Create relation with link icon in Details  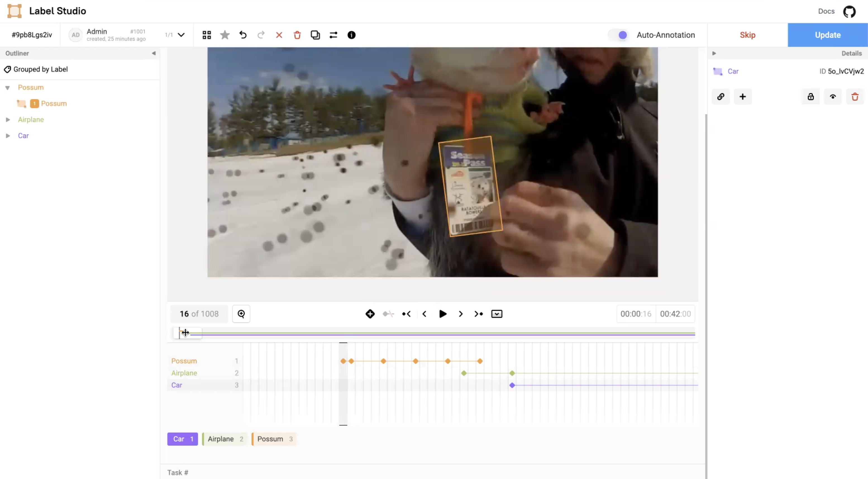coord(721,97)
